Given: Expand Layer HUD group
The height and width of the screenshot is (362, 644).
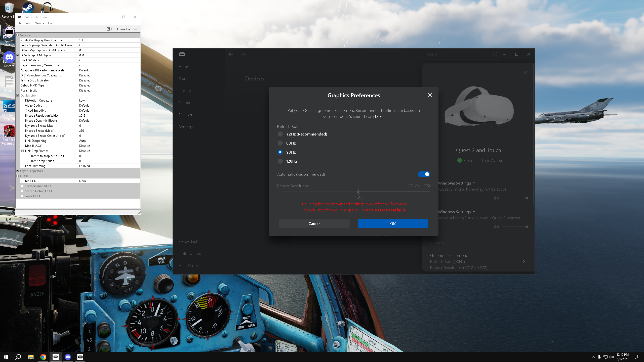Looking at the screenshot, I should 22,196.
